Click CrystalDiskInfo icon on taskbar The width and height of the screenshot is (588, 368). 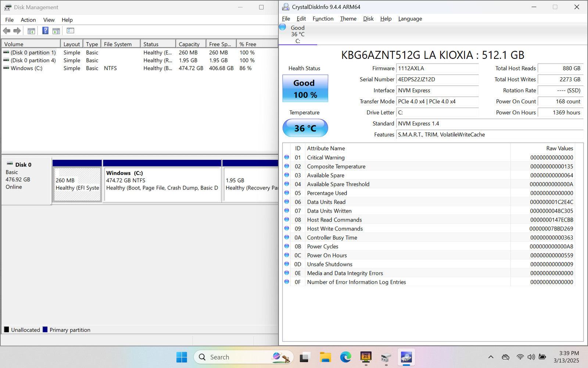point(406,357)
